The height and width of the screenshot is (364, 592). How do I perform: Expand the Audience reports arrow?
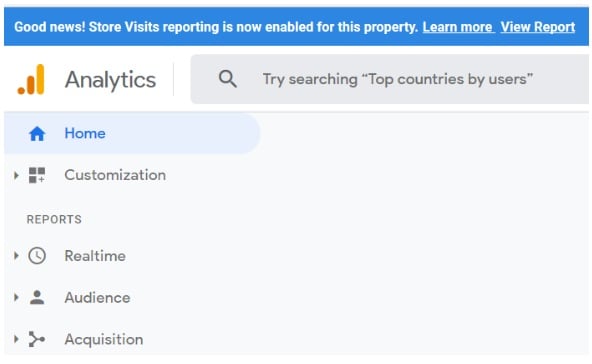pyautogui.click(x=16, y=297)
